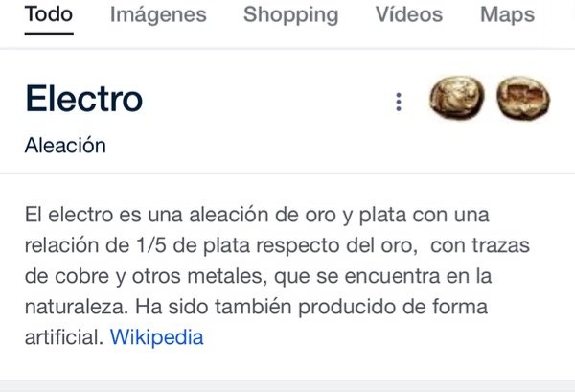Open the right coin image with square punch

click(523, 98)
